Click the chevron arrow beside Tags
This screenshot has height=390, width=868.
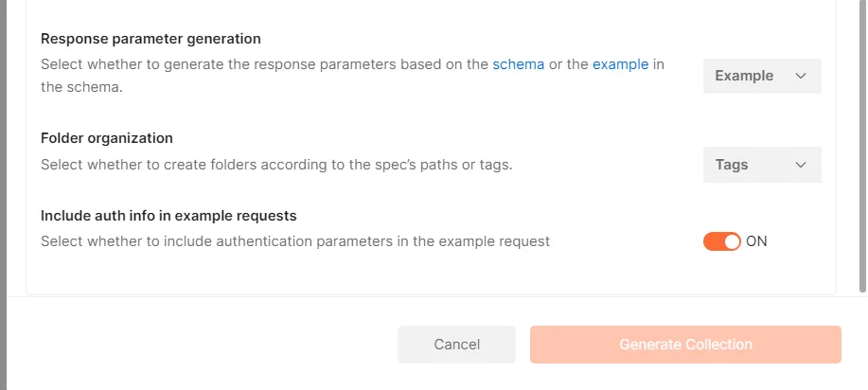click(801, 165)
